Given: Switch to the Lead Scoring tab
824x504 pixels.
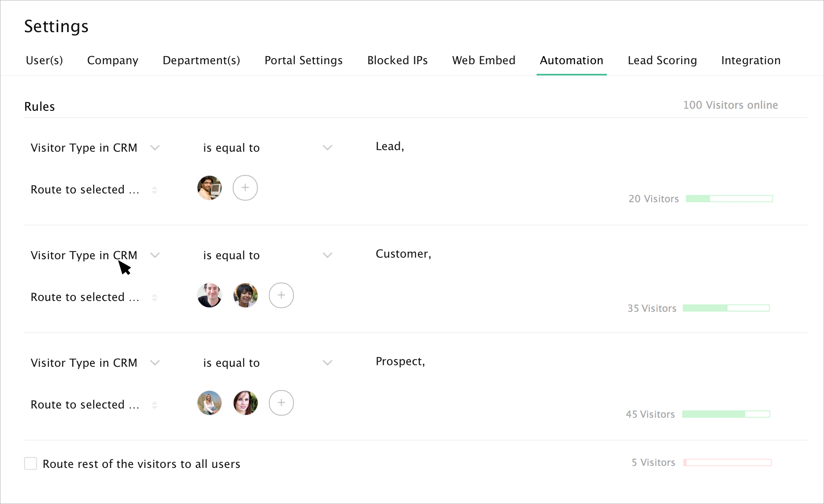Looking at the screenshot, I should coord(662,60).
